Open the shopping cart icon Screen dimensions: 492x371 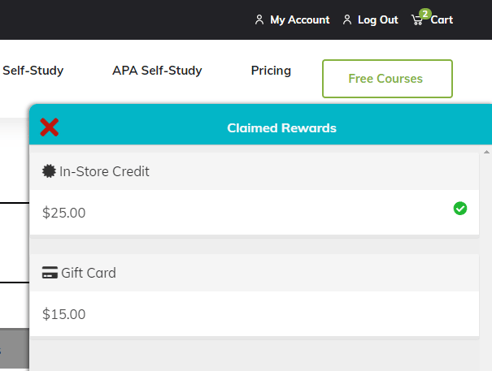tap(417, 20)
